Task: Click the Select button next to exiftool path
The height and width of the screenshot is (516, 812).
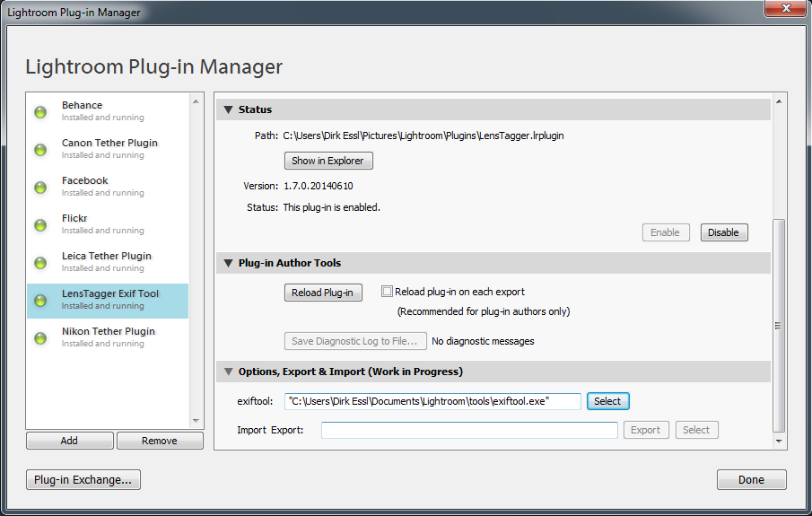Action: tap(608, 401)
